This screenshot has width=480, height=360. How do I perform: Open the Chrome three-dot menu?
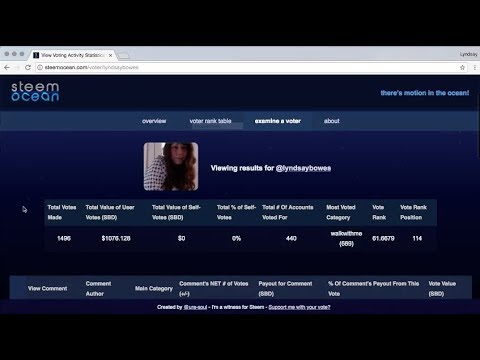pos(475,67)
